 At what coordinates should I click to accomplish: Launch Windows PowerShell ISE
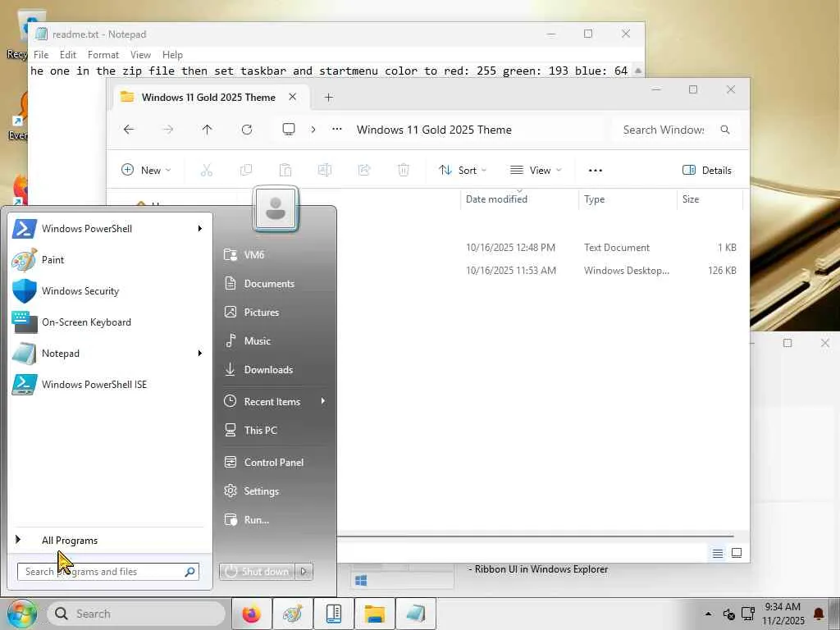pyautogui.click(x=110, y=384)
